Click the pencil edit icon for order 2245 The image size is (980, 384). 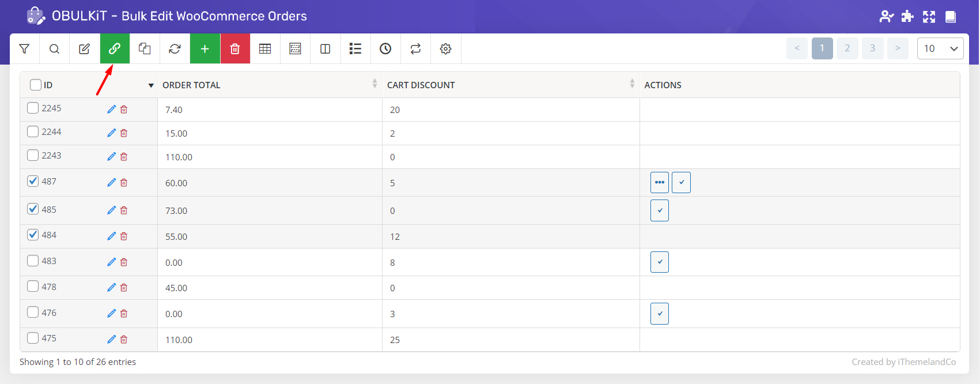click(x=111, y=110)
